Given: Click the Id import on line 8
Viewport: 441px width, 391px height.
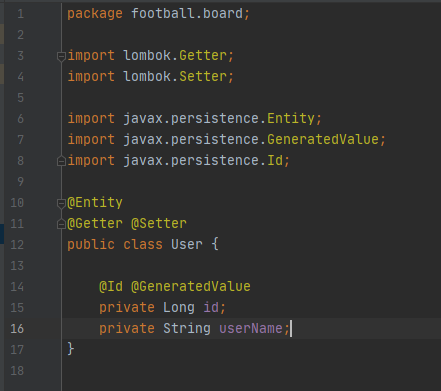Looking at the screenshot, I should click(275, 161).
